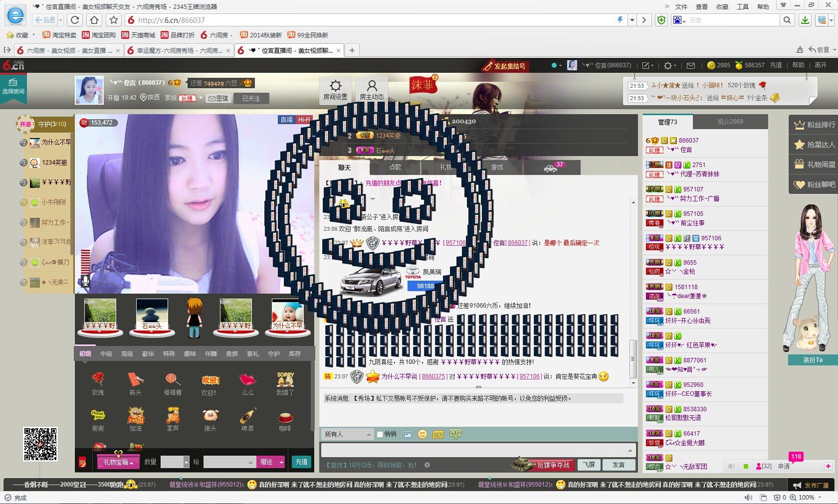
Task: Adjust browser zoom level 100%
Action: click(x=807, y=498)
